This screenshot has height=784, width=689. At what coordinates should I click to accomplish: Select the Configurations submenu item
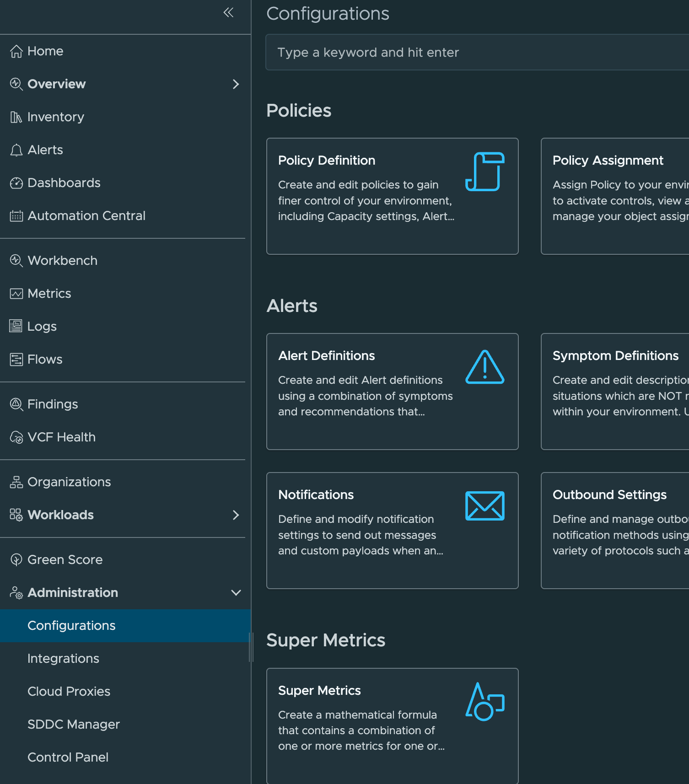[x=125, y=626]
